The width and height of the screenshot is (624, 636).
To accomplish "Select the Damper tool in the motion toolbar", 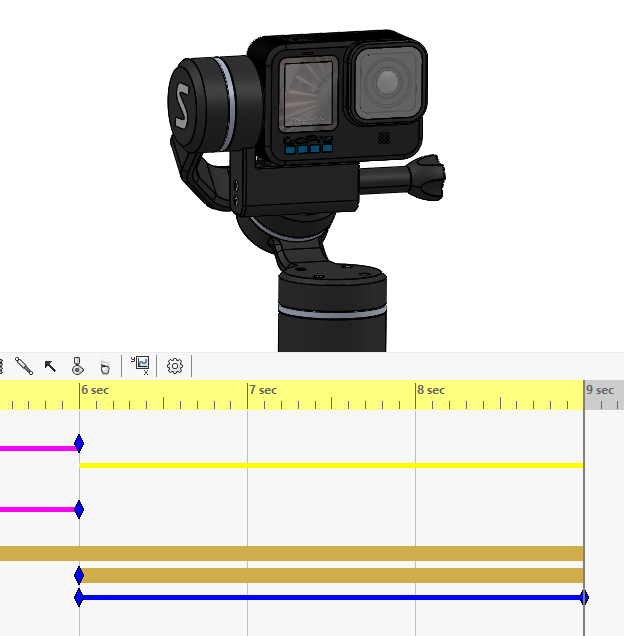I will pyautogui.click(x=24, y=366).
